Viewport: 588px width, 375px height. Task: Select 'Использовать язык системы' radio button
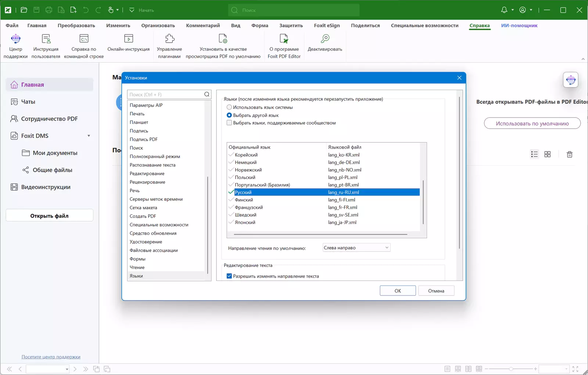tap(229, 107)
